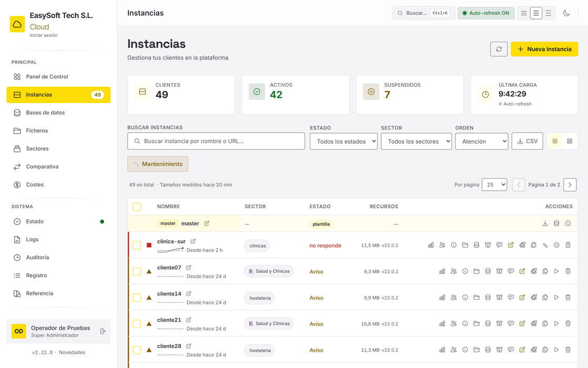The width and height of the screenshot is (588, 368).
Task: Open the folder icon in cliente14 row
Action: click(x=476, y=298)
